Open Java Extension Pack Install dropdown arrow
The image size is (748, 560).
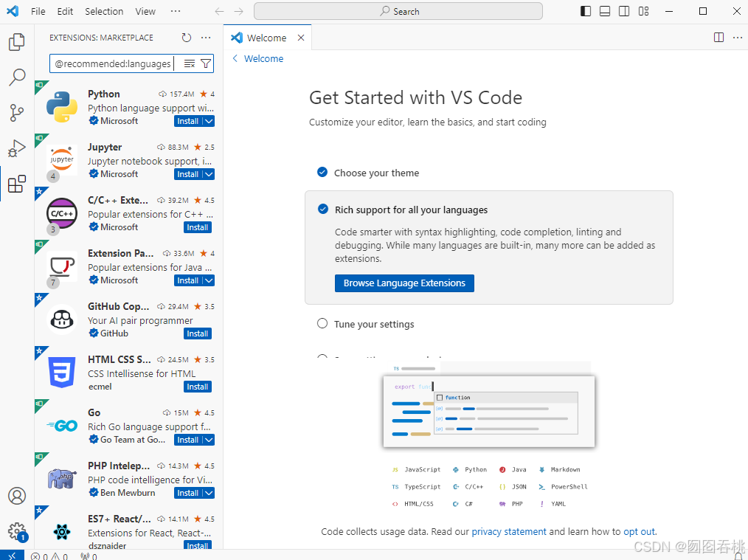[x=209, y=280]
